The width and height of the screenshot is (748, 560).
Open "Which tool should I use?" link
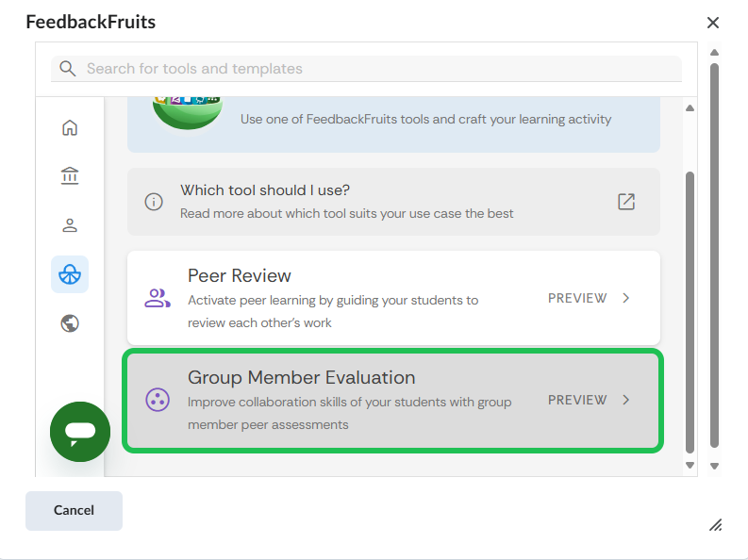click(x=265, y=190)
